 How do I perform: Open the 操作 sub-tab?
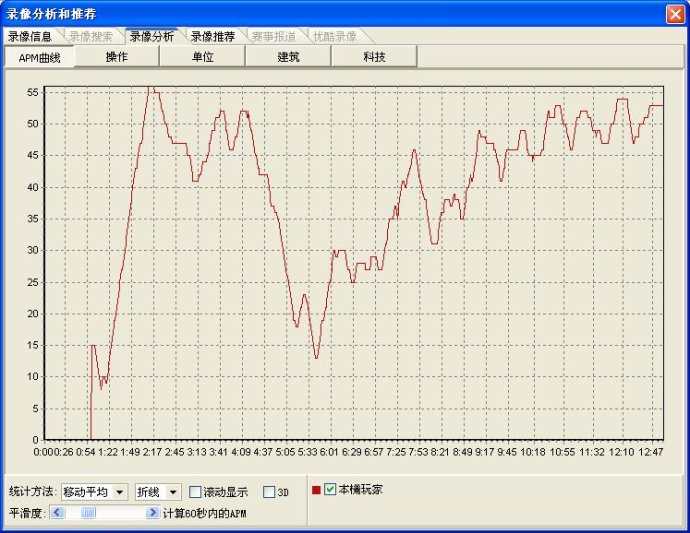(117, 57)
